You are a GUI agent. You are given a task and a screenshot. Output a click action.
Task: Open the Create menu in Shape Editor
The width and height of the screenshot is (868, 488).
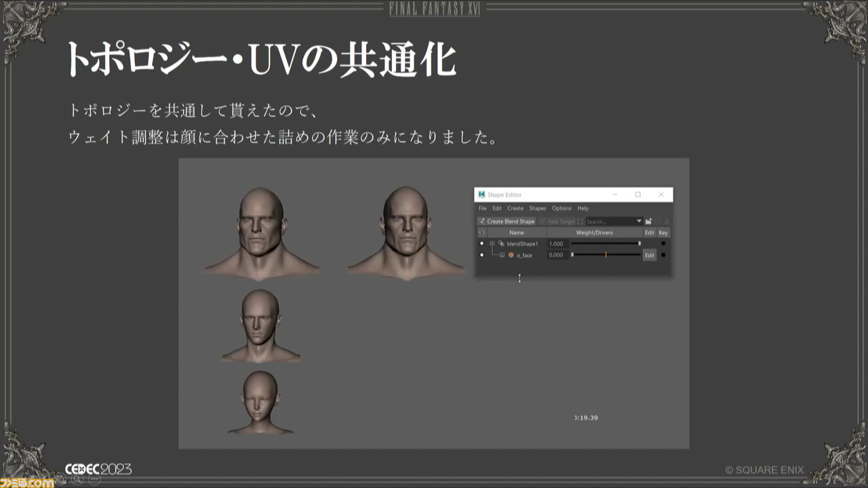pos(515,208)
